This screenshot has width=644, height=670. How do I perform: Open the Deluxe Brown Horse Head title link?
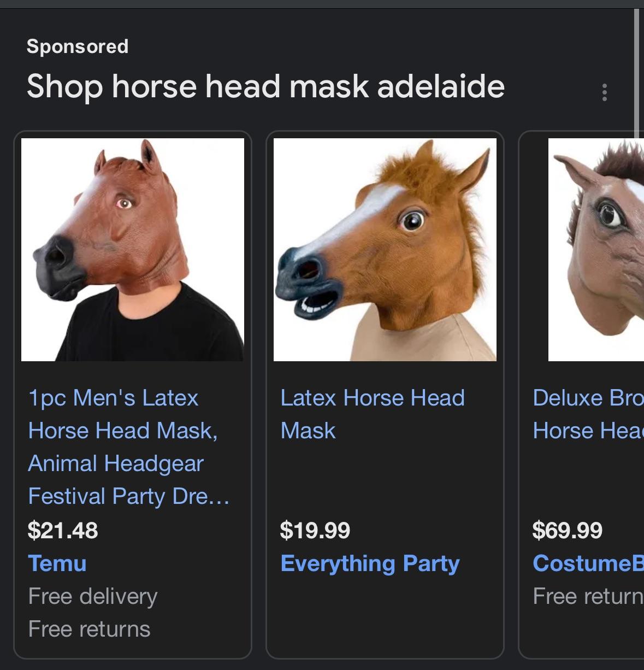(x=588, y=414)
